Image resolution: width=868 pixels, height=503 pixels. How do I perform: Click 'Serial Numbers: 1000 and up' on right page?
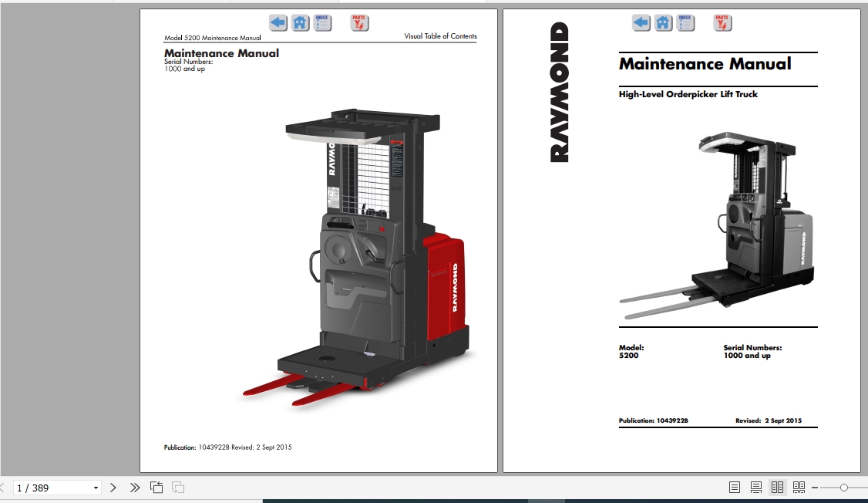click(752, 351)
